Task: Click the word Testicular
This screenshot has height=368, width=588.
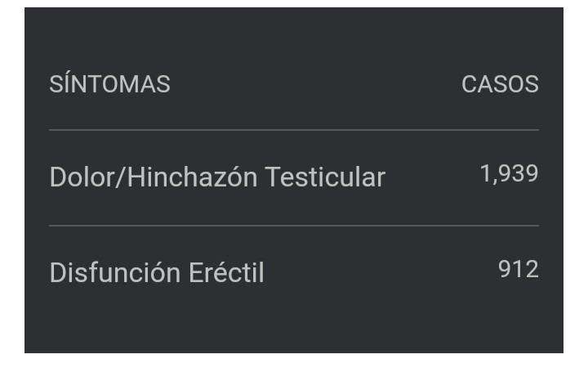Action: tap(325, 177)
